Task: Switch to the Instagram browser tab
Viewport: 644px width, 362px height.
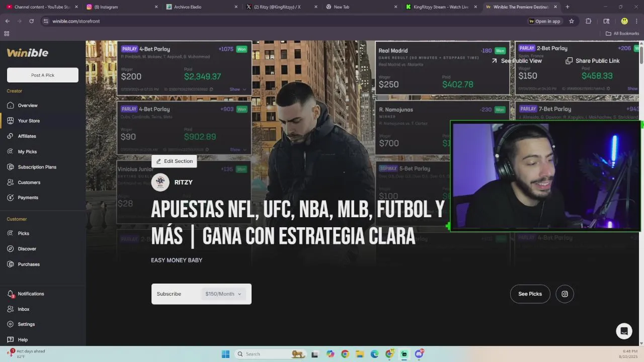Action: tap(122, 7)
